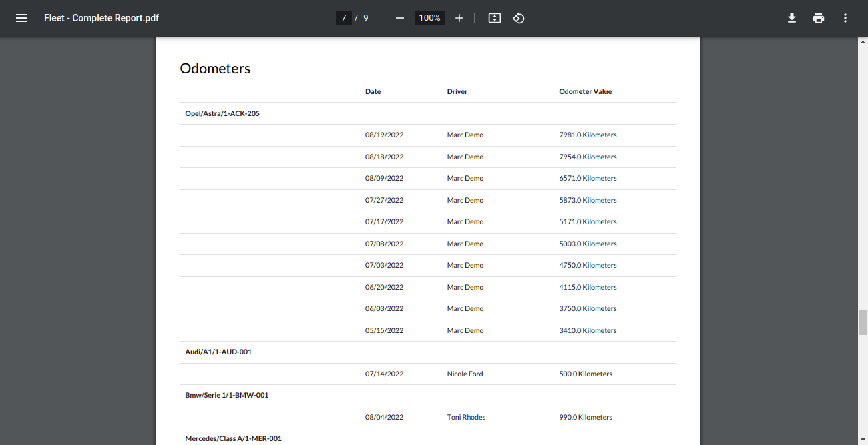
Task: Click driver Toni Rhodes
Action: (x=466, y=417)
